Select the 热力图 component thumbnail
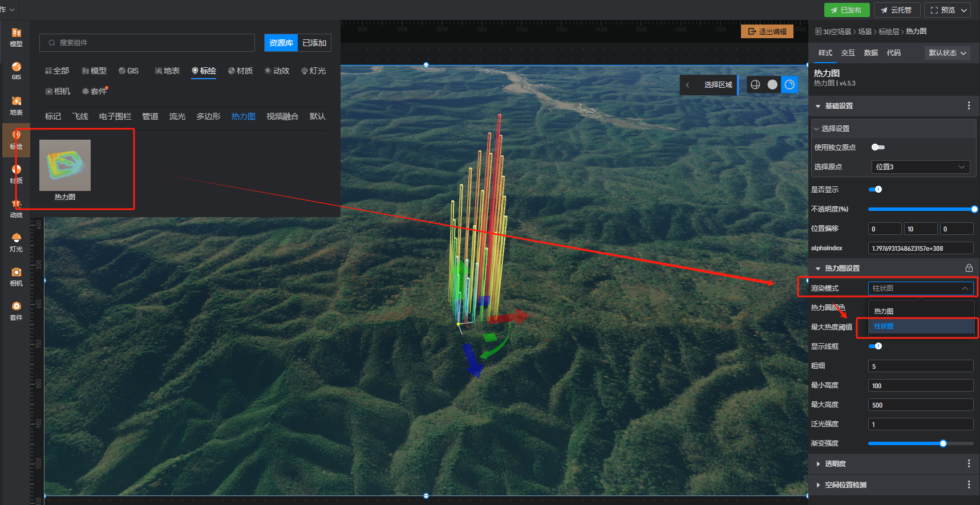The width and height of the screenshot is (980, 505). click(65, 165)
